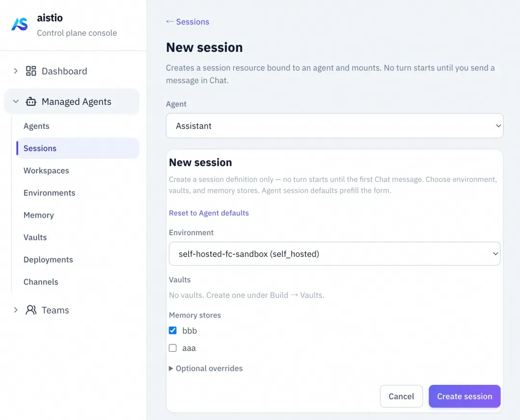
Task: Expand the Teams section chevron
Action: (15, 310)
